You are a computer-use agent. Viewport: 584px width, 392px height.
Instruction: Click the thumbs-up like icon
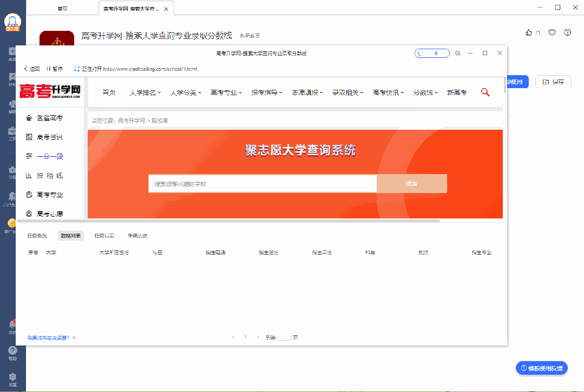click(529, 32)
